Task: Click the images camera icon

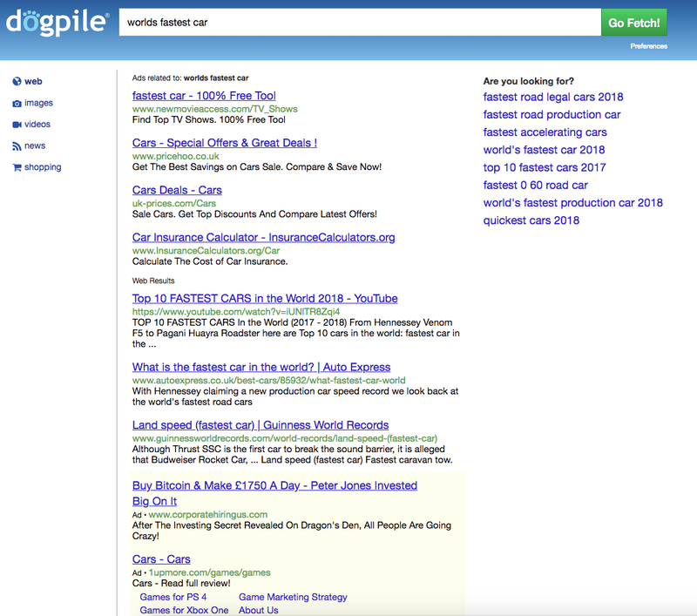Action: click(17, 103)
